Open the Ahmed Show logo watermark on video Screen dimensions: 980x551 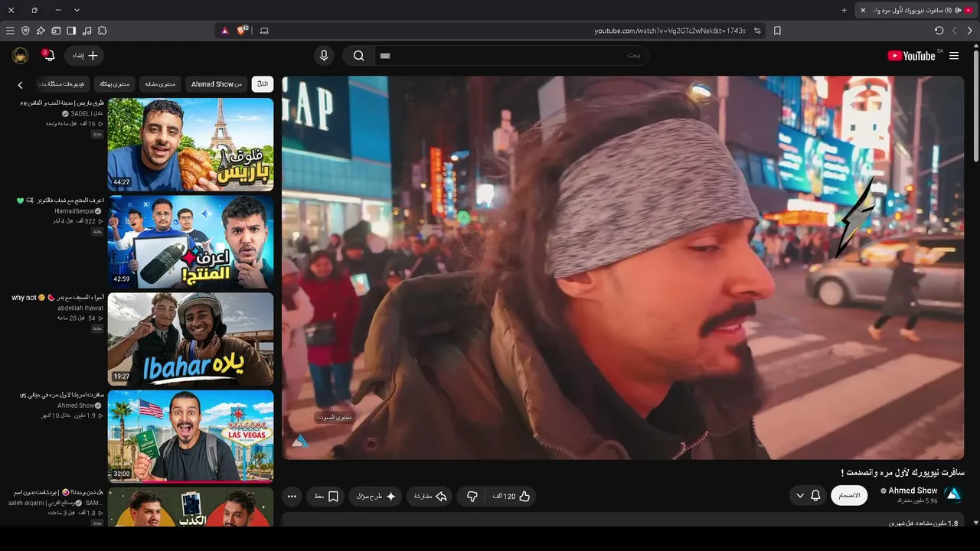pyautogui.click(x=300, y=442)
